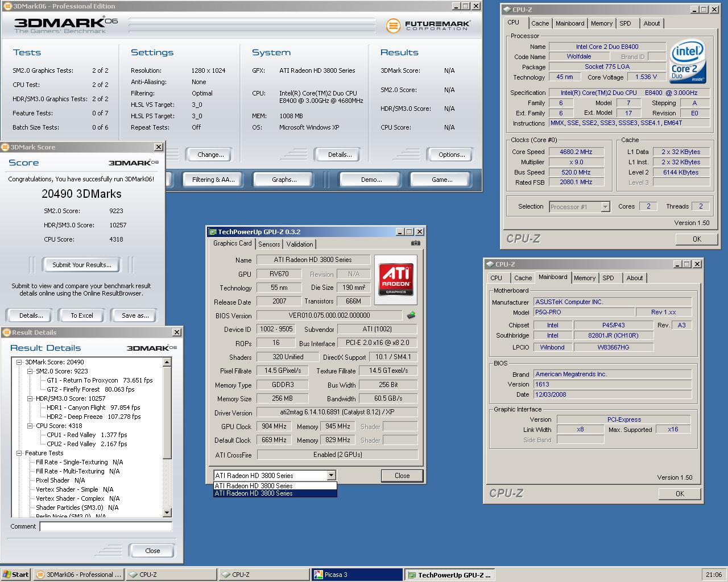The image size is (728, 582).
Task: Click the Comment input field
Action: tap(106, 527)
